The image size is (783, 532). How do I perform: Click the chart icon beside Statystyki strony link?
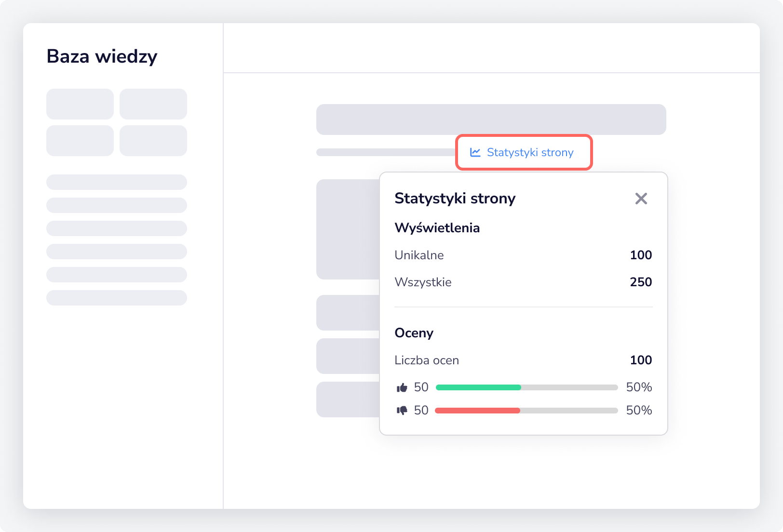(x=475, y=152)
